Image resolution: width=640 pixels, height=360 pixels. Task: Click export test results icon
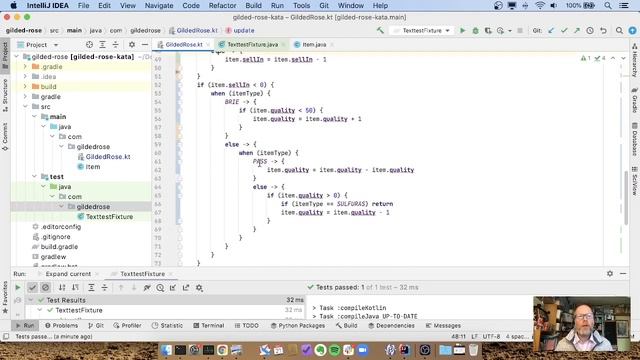186,288
